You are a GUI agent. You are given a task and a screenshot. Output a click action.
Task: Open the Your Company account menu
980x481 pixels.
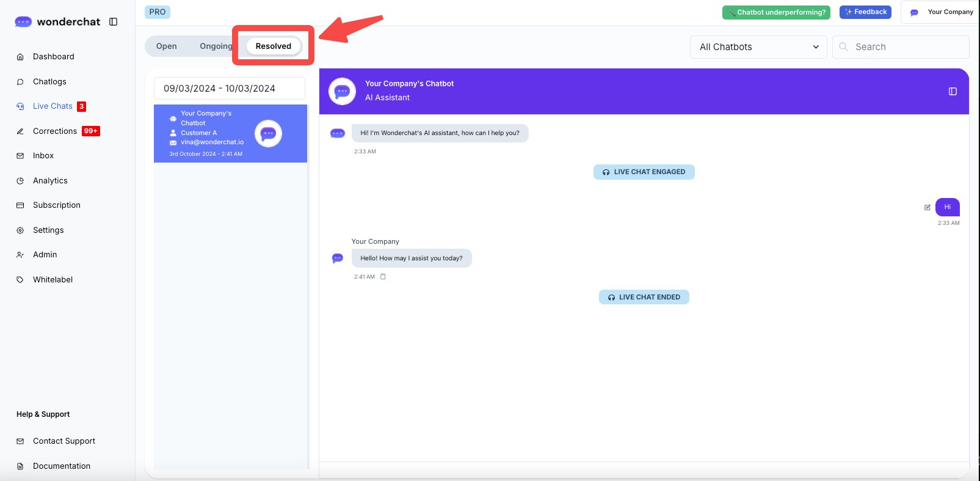942,12
